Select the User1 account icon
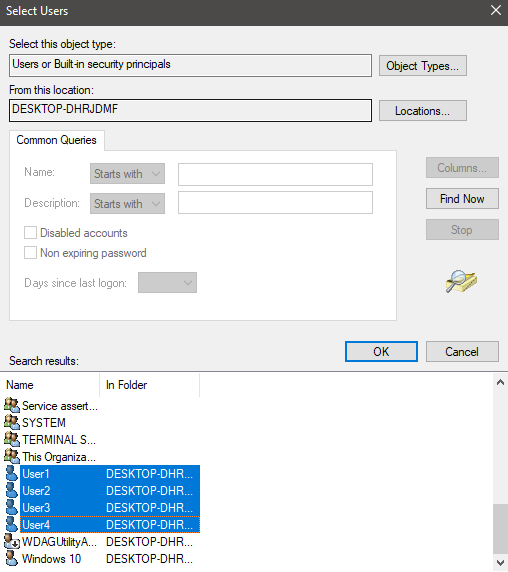 [x=12, y=474]
